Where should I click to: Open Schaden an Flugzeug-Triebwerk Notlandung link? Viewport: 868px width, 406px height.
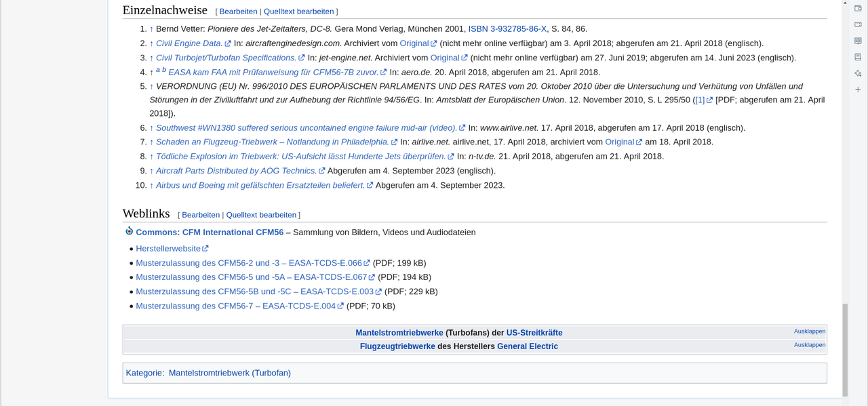point(272,142)
